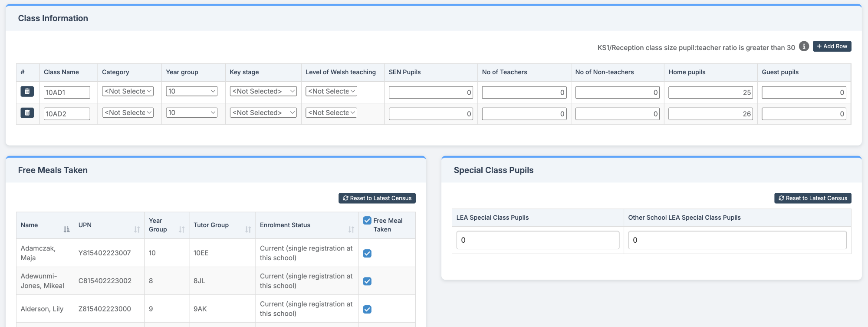Screen dimensions: 868x327
Task: Uncheck free meal for Adewunmi-Jones, Mikeal
Action: (x=367, y=281)
